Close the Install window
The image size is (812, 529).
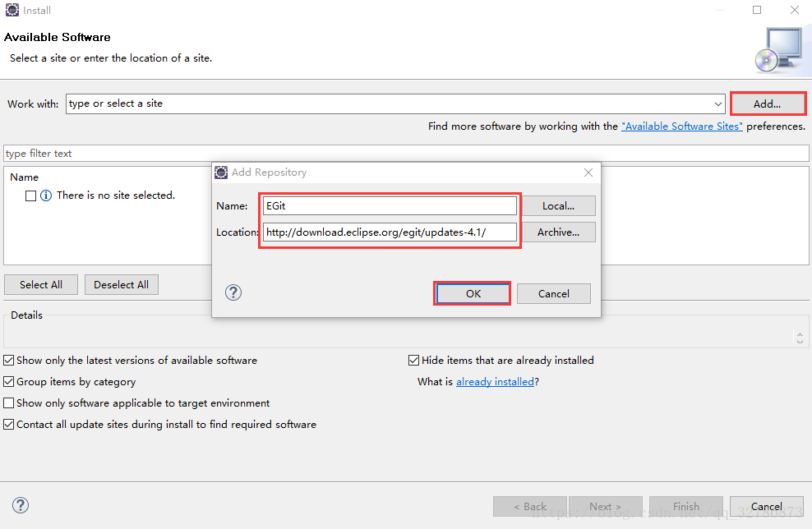[x=795, y=10]
